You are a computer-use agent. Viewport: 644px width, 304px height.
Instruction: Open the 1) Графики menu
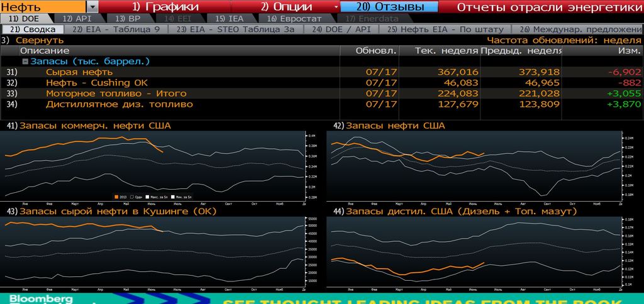166,7
